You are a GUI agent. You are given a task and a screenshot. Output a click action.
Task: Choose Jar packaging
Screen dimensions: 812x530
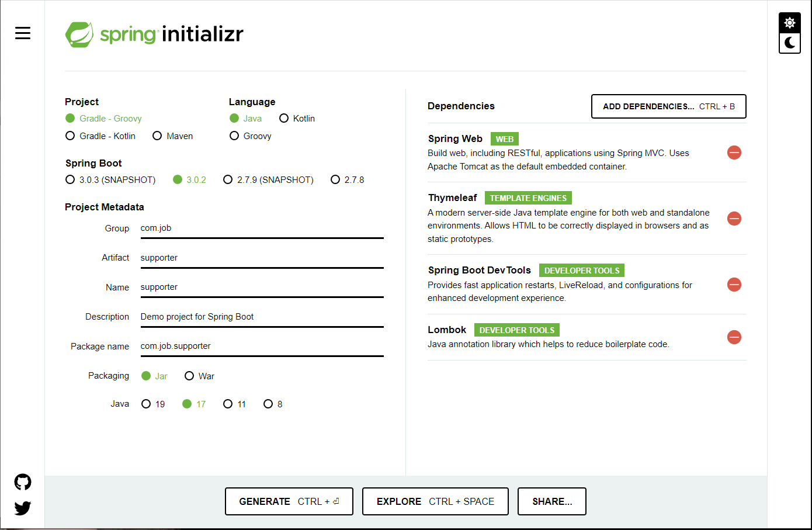(154, 376)
